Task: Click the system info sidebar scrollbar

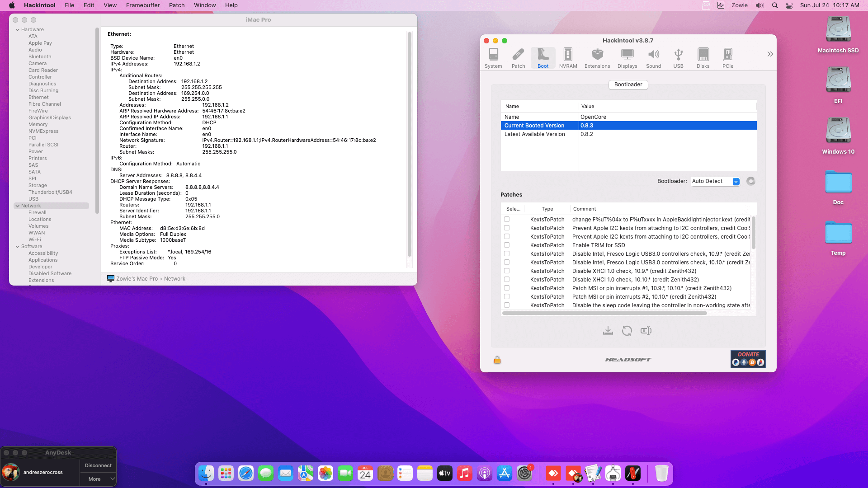Action: (97, 121)
